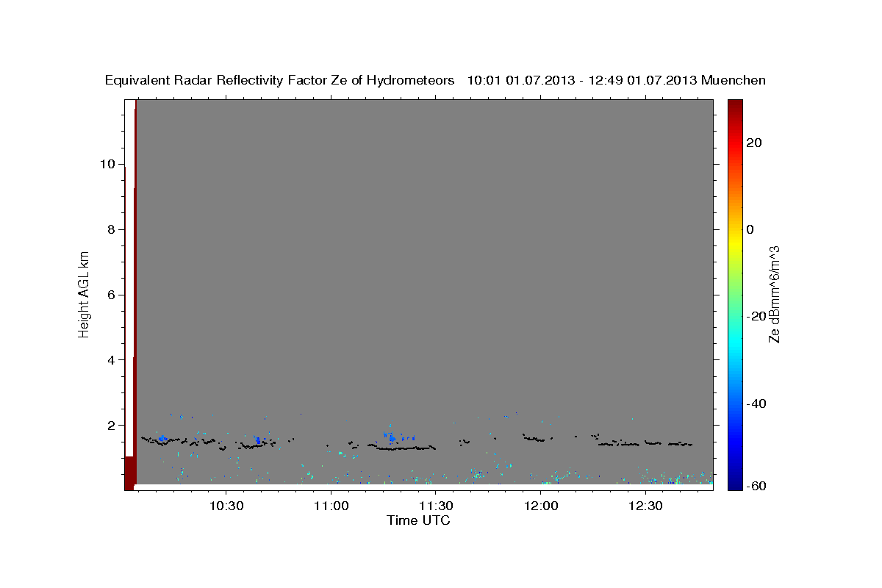Click the 'Ze dBmm^6/m^3' colorbar label
The image size is (882, 588).
(774, 294)
